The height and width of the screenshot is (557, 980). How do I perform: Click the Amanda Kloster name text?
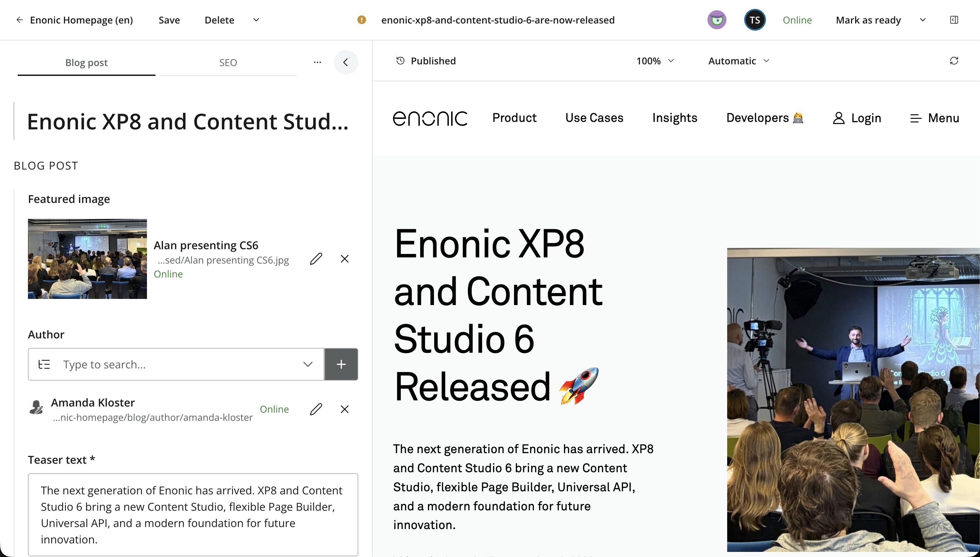[x=93, y=402]
